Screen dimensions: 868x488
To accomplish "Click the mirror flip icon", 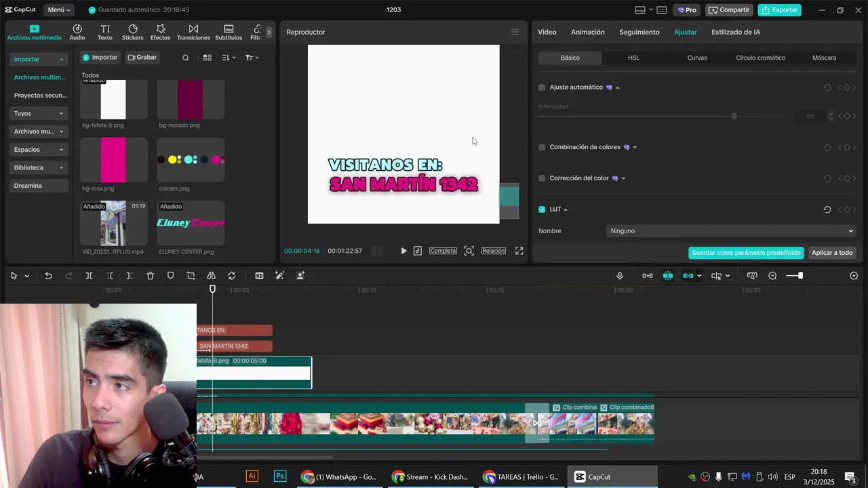I will pyautogui.click(x=211, y=276).
